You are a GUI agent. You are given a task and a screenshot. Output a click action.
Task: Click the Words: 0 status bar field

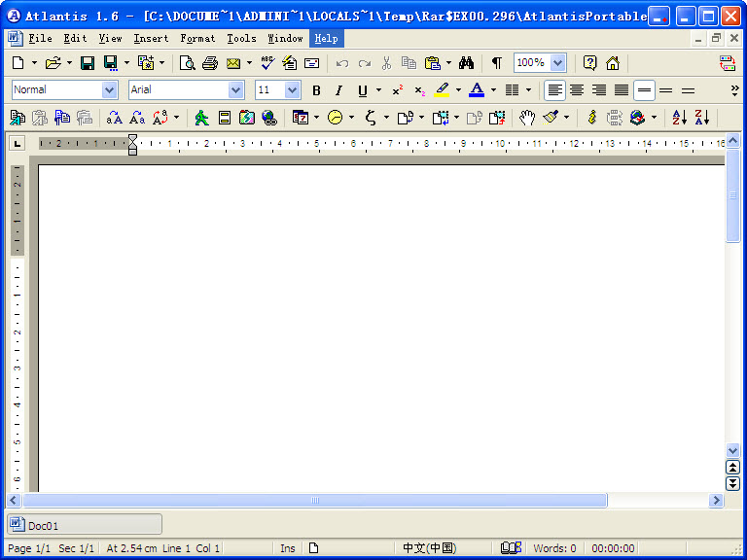point(554,548)
